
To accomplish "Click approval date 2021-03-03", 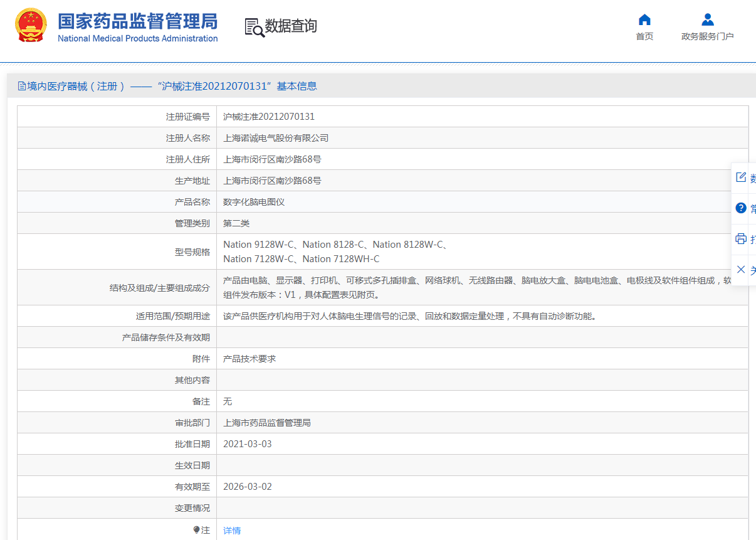I will coord(248,444).
